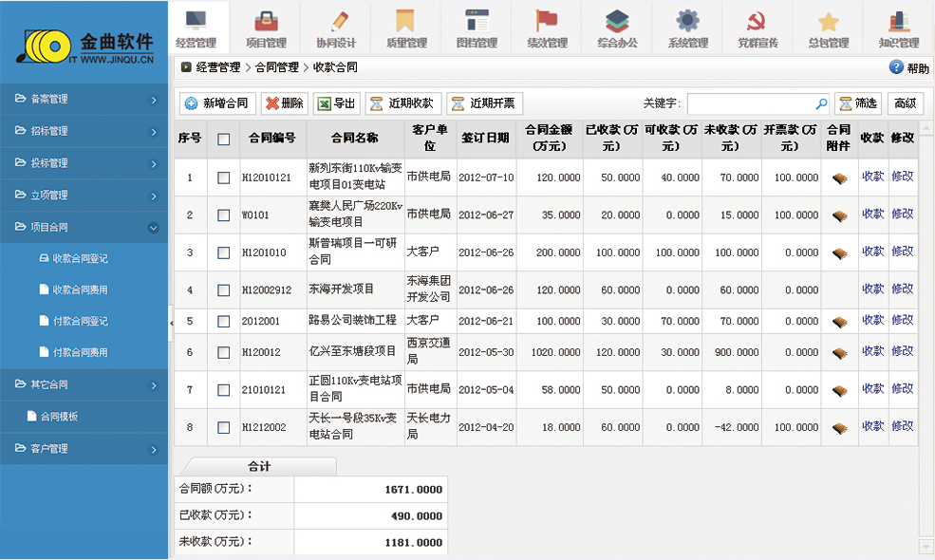Click the search magnifier in keyword box

point(821,103)
